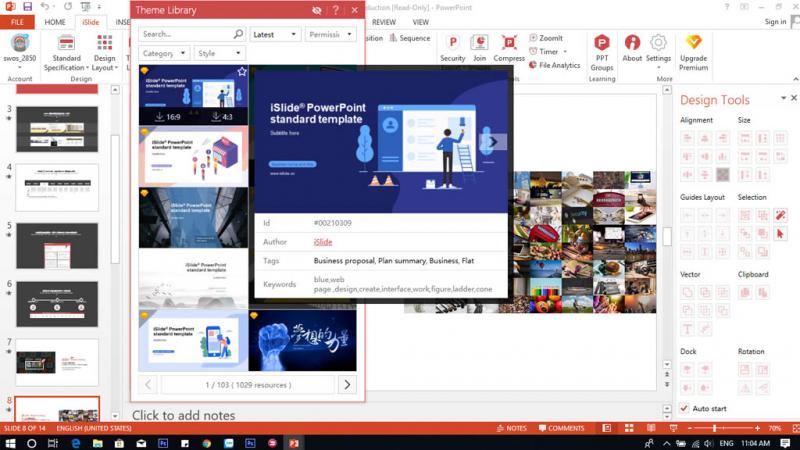Open File Analytics
Viewport: 800px width, 450px height.
pyautogui.click(x=553, y=65)
